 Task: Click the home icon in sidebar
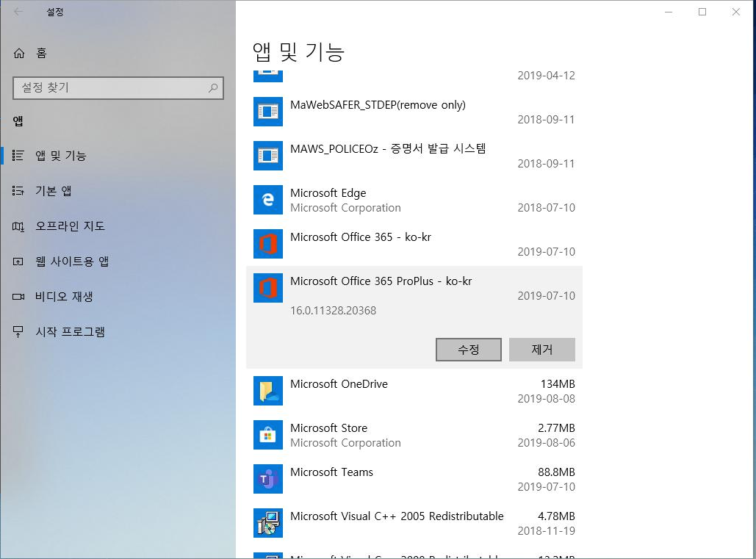19,53
